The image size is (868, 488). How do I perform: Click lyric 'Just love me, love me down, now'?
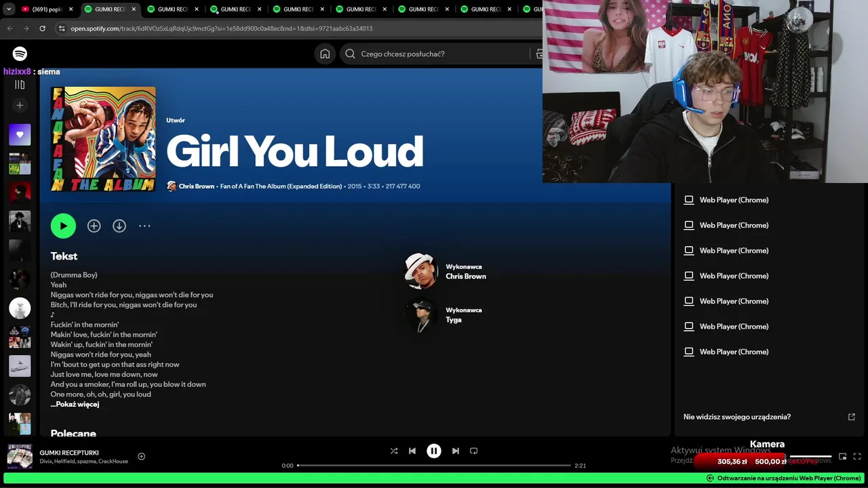coord(104,374)
